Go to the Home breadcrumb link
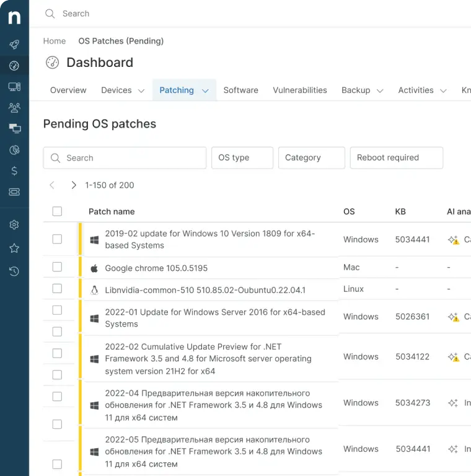The width and height of the screenshot is (471, 476). (55, 41)
